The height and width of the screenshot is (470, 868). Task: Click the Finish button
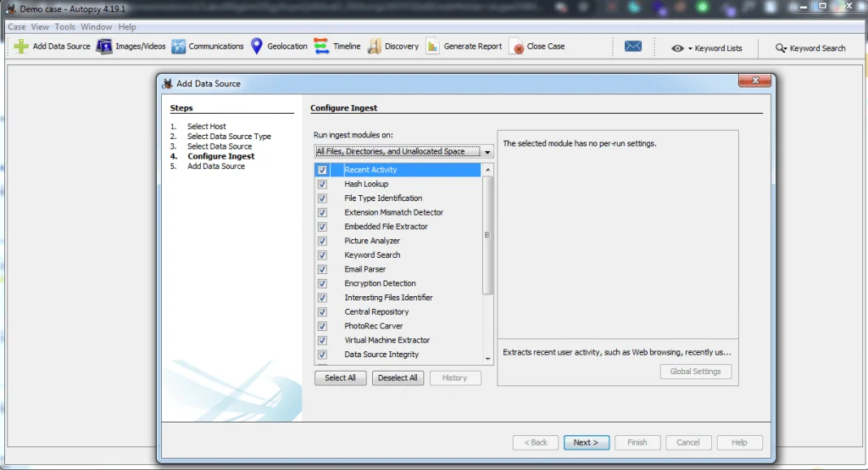[x=637, y=442]
